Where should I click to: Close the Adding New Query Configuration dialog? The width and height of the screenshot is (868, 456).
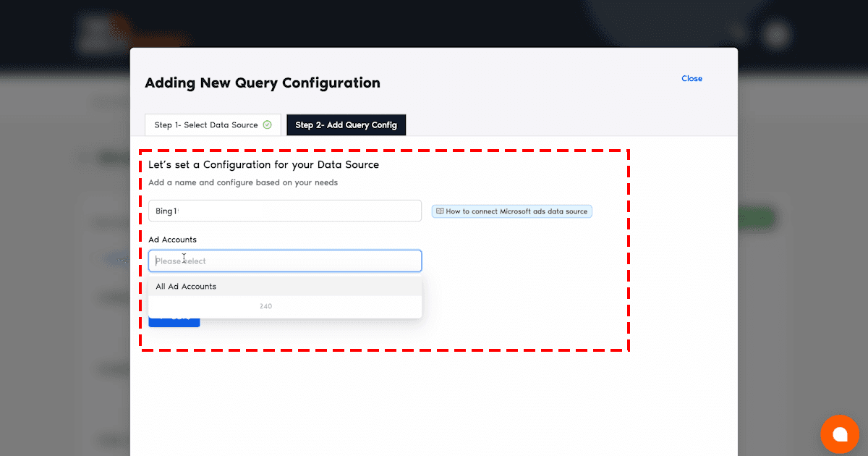click(x=692, y=79)
